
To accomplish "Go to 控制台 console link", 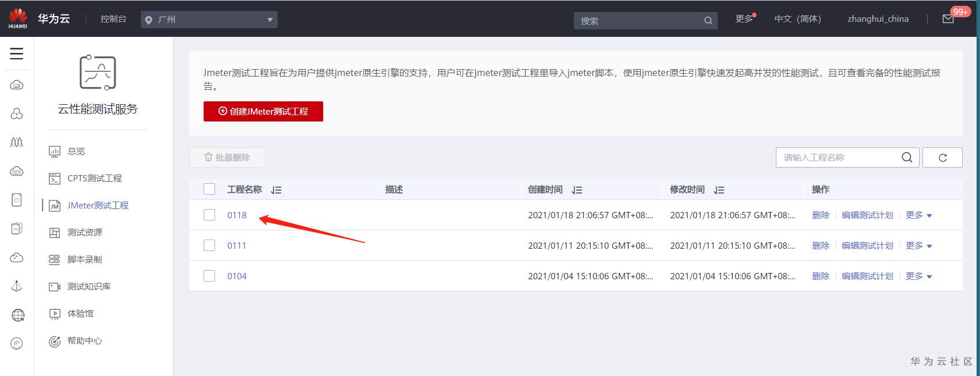I will [113, 19].
